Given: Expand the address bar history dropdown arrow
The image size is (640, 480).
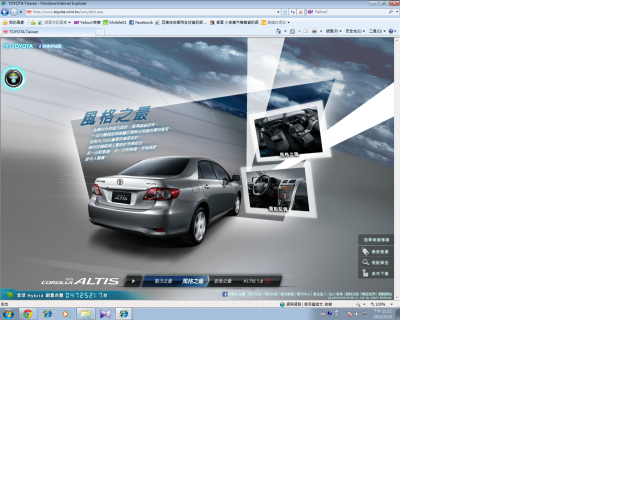Looking at the screenshot, I should tap(278, 12).
